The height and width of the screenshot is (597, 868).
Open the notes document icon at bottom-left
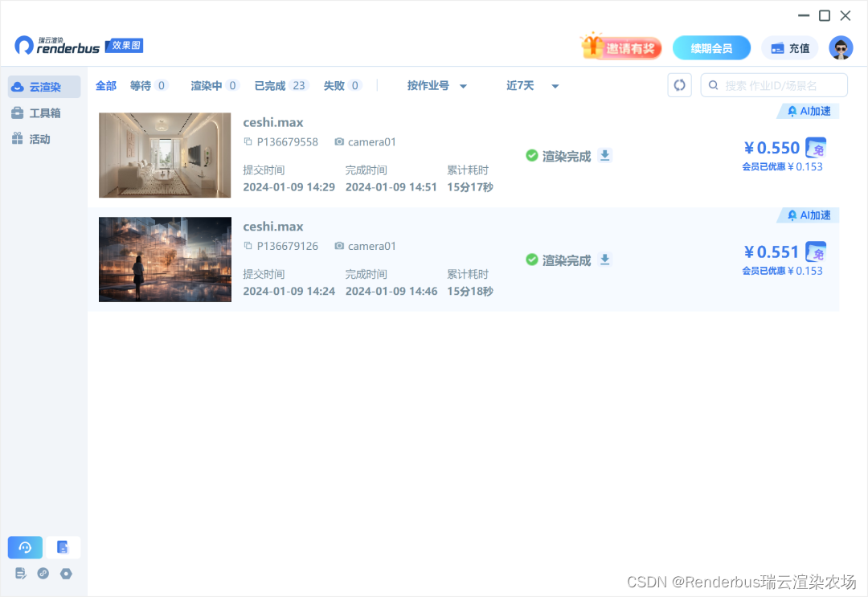[x=20, y=573]
